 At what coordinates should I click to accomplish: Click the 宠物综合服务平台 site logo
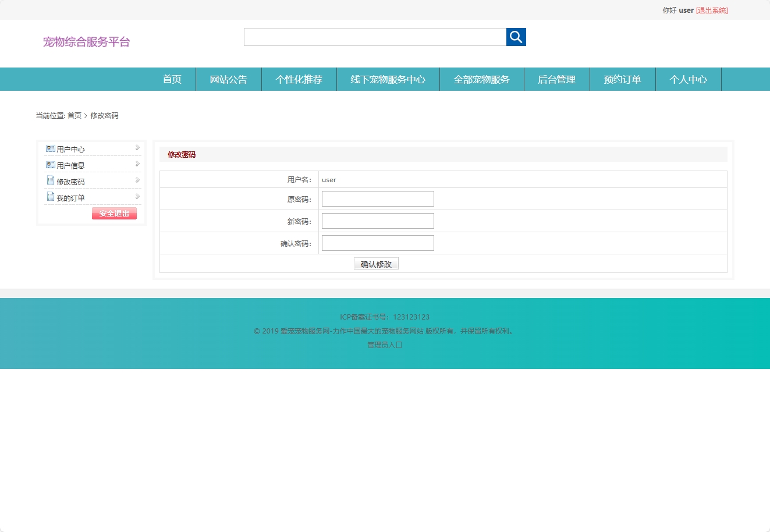click(87, 42)
